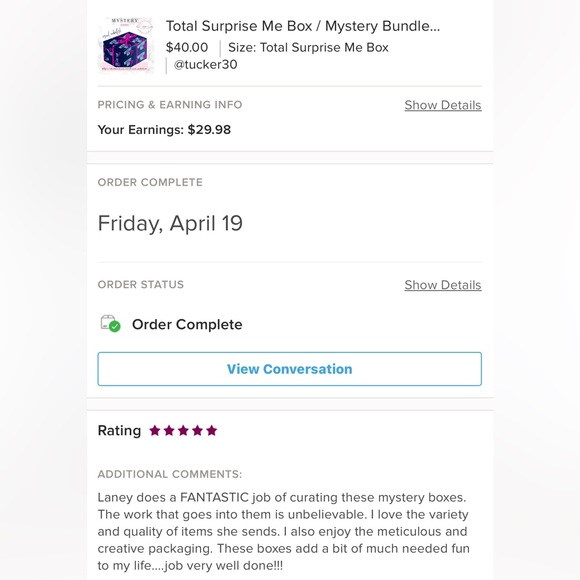The image size is (580, 580).
Task: Click the $40.00 listing price
Action: (x=187, y=47)
